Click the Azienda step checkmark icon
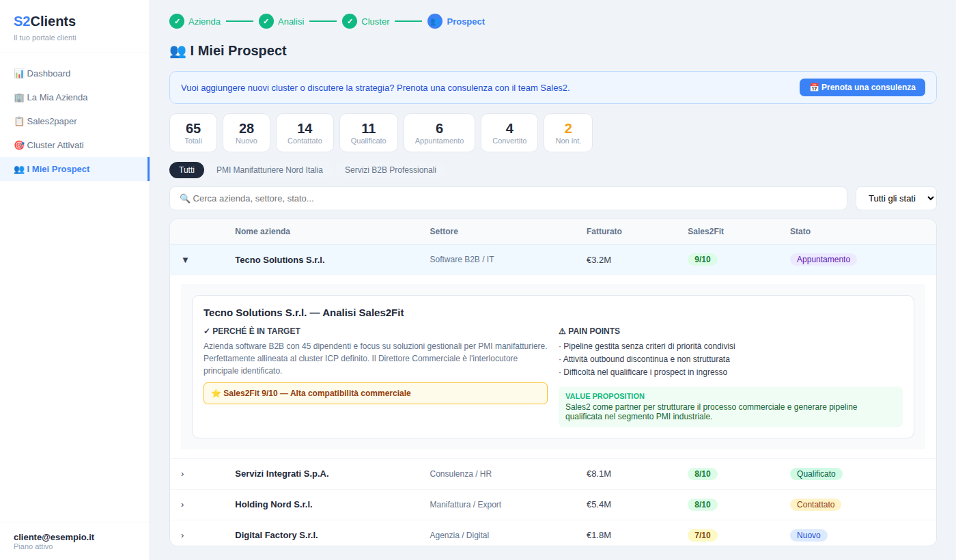Screen dimensions: 956x560 (177, 21)
